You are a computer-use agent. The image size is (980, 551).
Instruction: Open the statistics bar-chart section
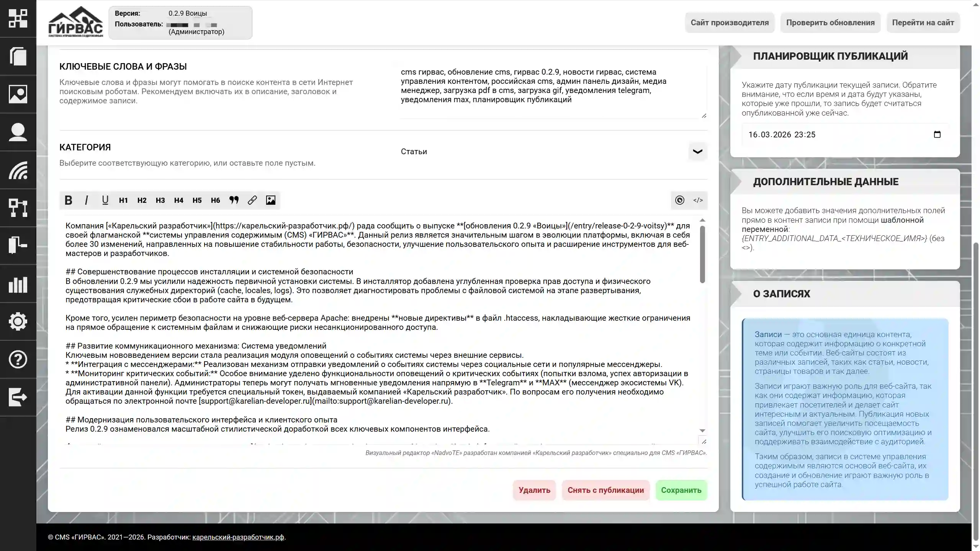click(x=18, y=285)
